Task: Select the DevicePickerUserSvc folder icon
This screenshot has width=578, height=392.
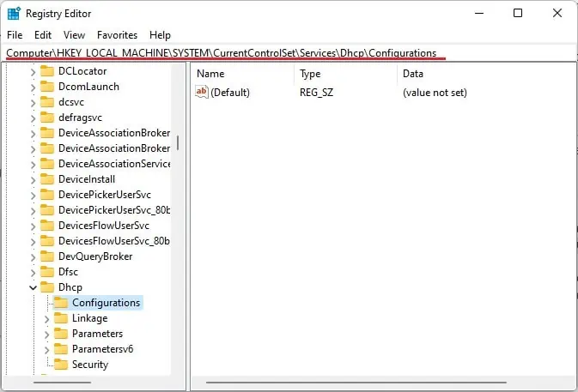Action: [x=47, y=195]
